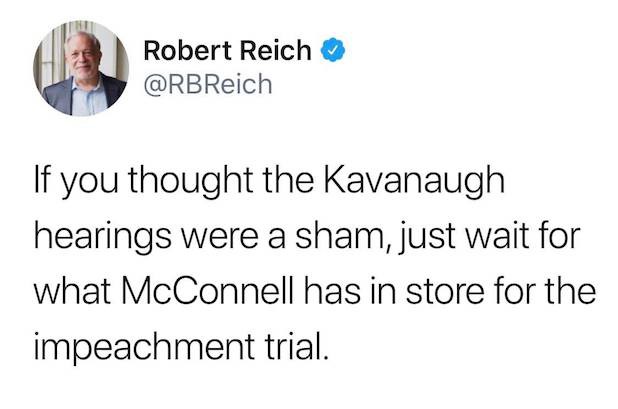This screenshot has height=409, width=618.
Task: Open the @RBReich handle
Action: [208, 85]
